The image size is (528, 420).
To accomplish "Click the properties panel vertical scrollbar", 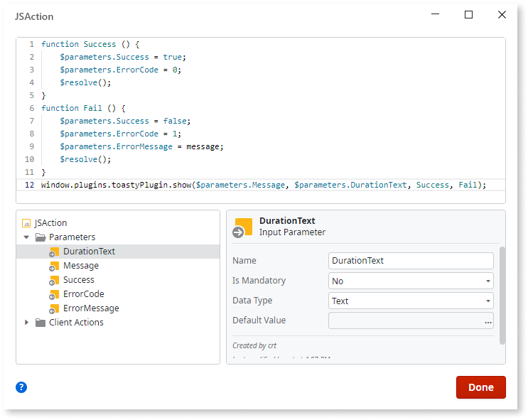I will coord(502,295).
